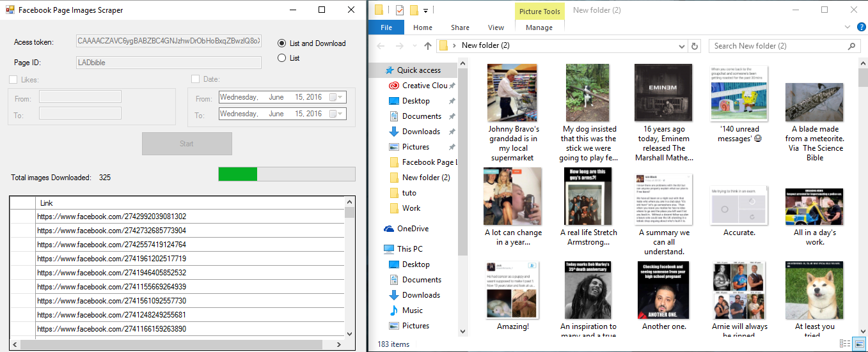
Task: Expand the Explorer ribbon chevron
Action: [848, 27]
